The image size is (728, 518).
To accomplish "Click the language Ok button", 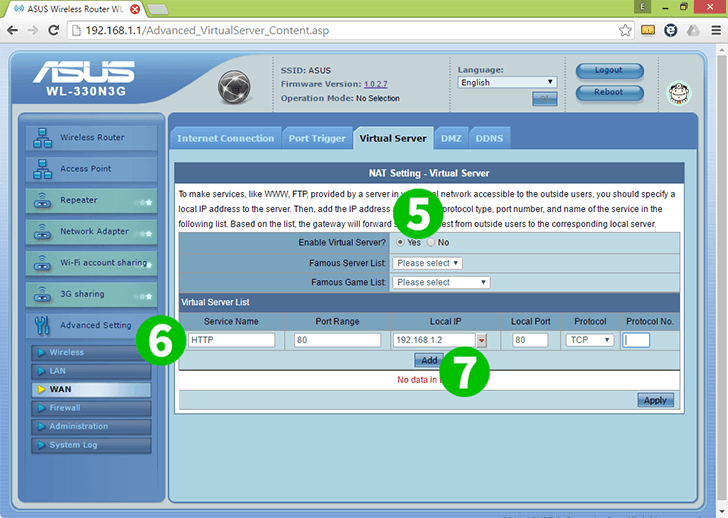I will [x=545, y=99].
